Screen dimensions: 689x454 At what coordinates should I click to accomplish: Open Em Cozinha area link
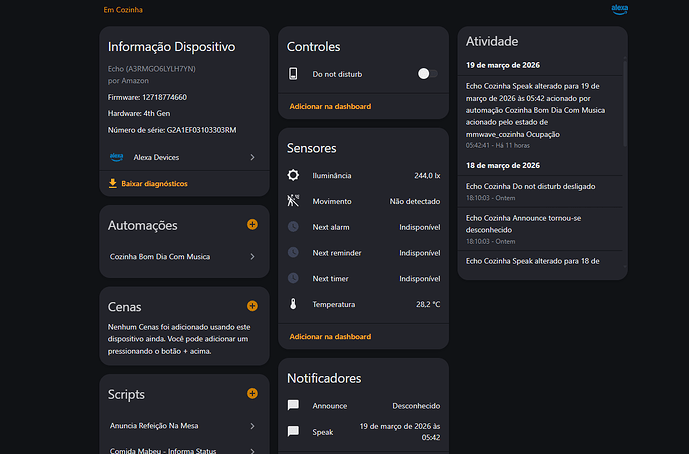[123, 10]
